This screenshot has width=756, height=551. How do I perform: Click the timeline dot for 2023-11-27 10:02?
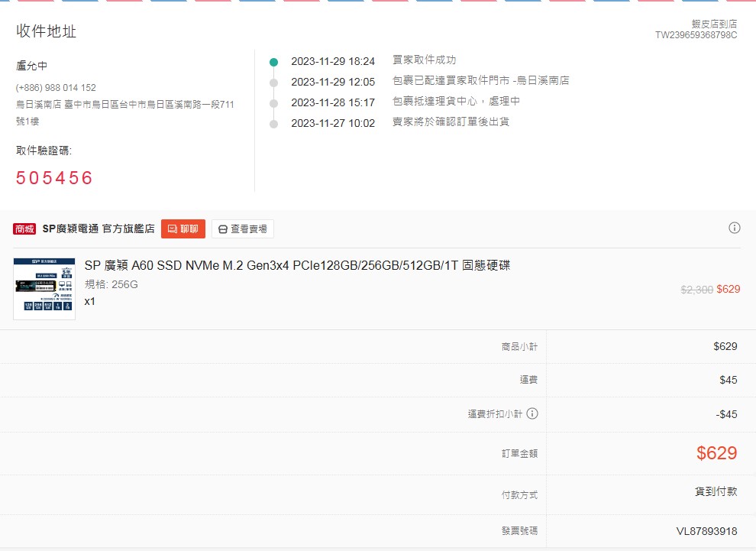pyautogui.click(x=274, y=123)
